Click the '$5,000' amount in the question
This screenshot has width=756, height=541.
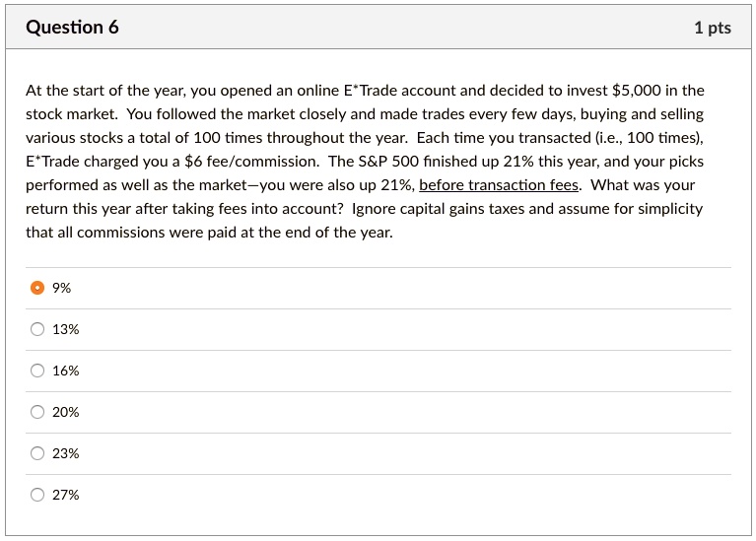(637, 91)
